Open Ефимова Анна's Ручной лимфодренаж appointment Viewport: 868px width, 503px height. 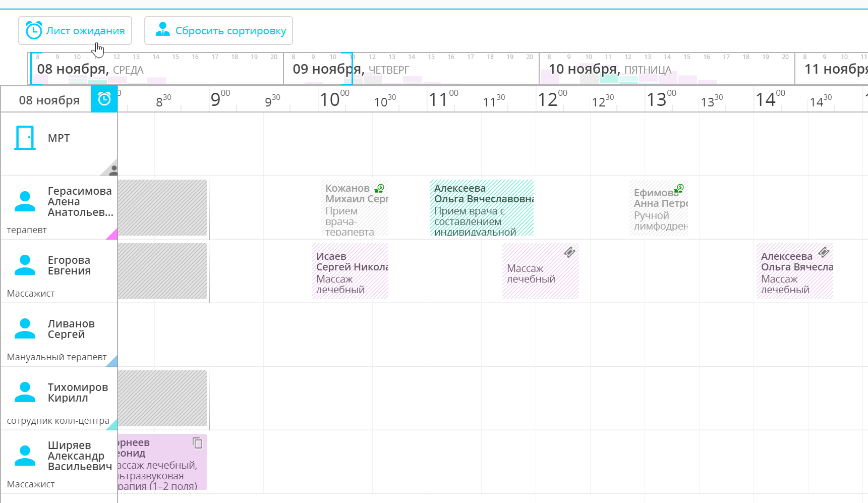pyautogui.click(x=659, y=208)
